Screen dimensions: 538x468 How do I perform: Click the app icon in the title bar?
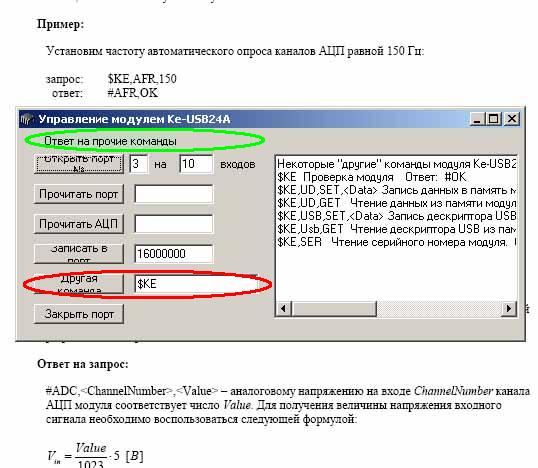click(x=27, y=119)
